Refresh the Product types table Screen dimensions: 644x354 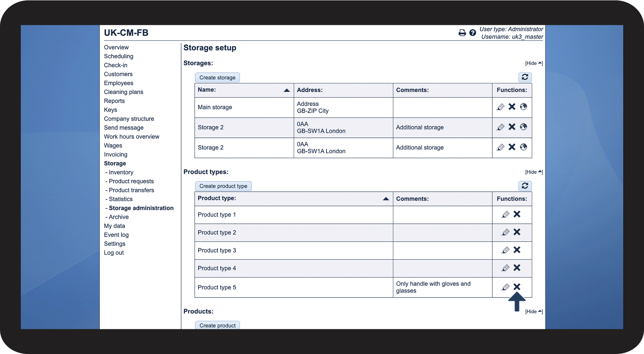525,186
